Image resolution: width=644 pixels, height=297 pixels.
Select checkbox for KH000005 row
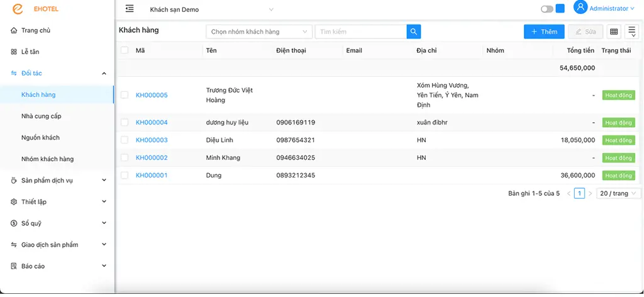125,95
